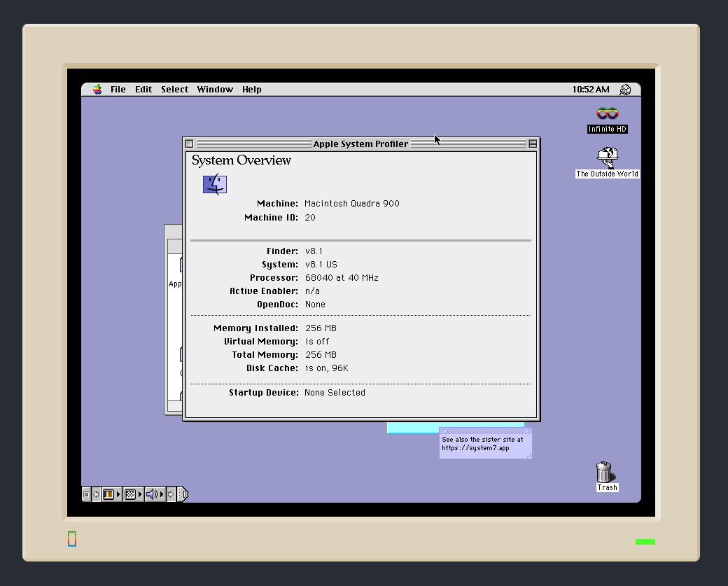The image size is (728, 586).
Task: Click the 10:52 AM menu bar clock
Action: [590, 89]
